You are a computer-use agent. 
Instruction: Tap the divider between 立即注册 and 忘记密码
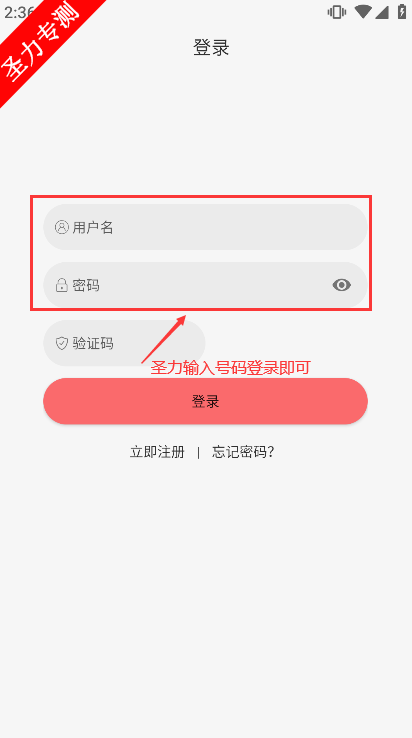(x=198, y=452)
